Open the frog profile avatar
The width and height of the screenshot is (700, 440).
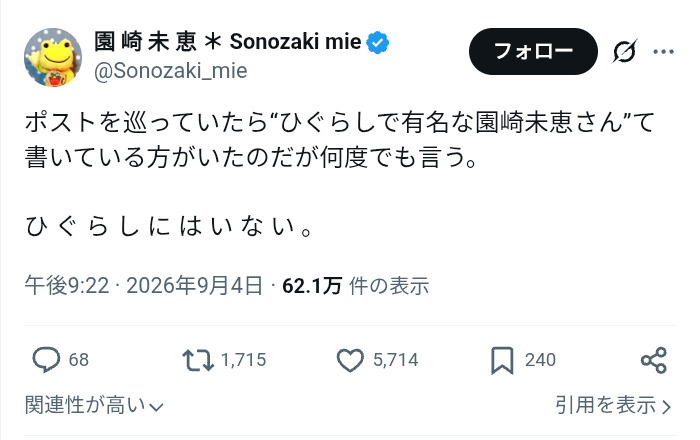[53, 57]
